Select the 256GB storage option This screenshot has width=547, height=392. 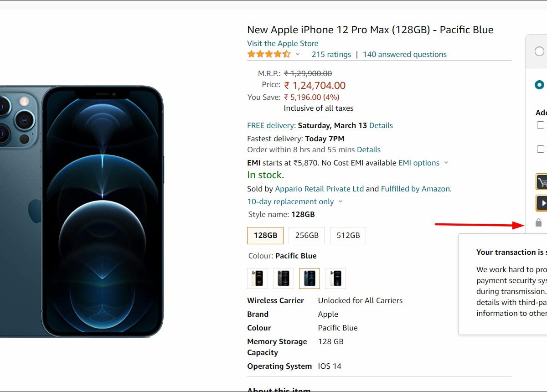pyautogui.click(x=307, y=236)
